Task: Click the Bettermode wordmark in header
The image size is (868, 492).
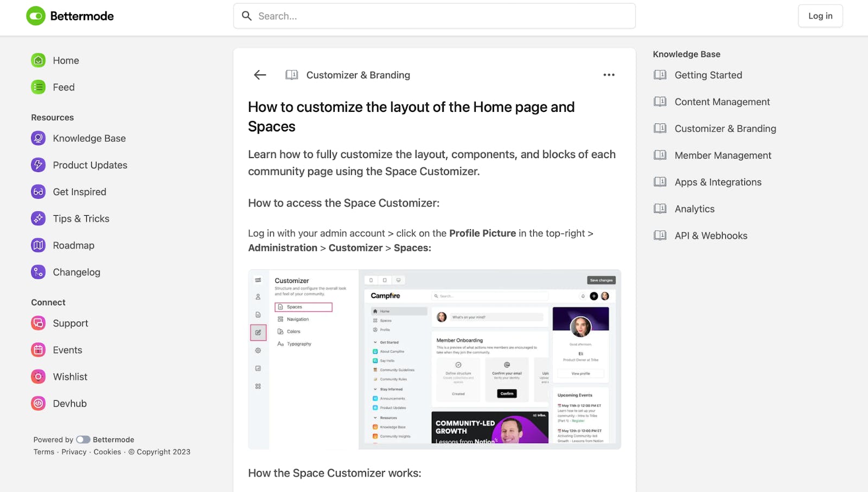Action: coord(82,16)
